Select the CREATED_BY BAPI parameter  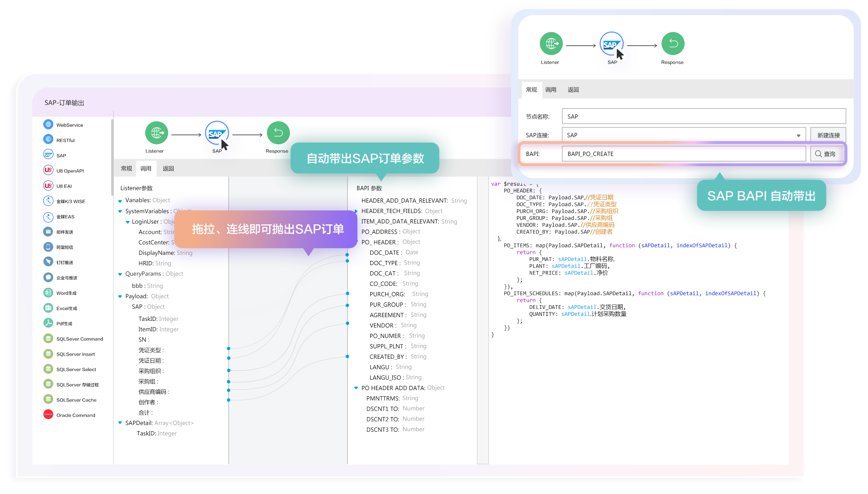click(398, 356)
